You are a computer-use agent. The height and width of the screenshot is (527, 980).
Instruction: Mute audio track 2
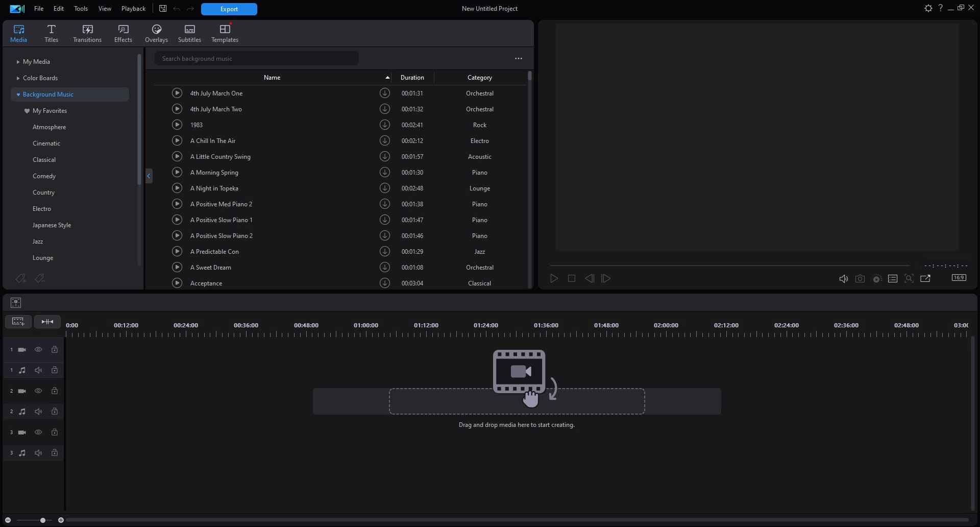point(38,412)
